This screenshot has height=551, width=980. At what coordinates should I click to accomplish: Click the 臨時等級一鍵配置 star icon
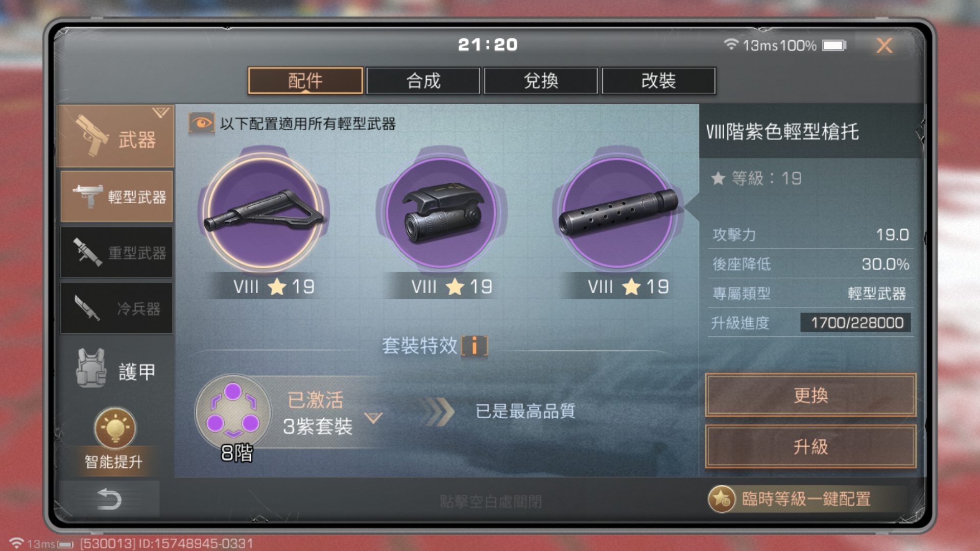tap(722, 499)
